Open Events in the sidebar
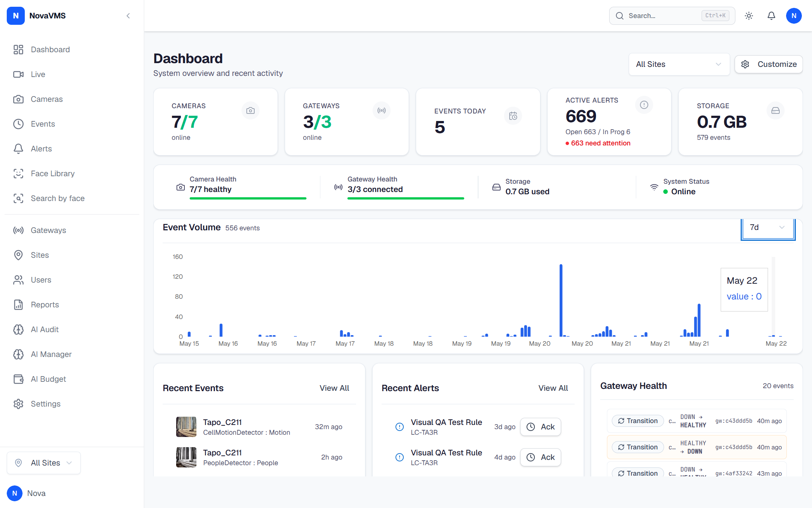The image size is (812, 508). click(x=72, y=124)
